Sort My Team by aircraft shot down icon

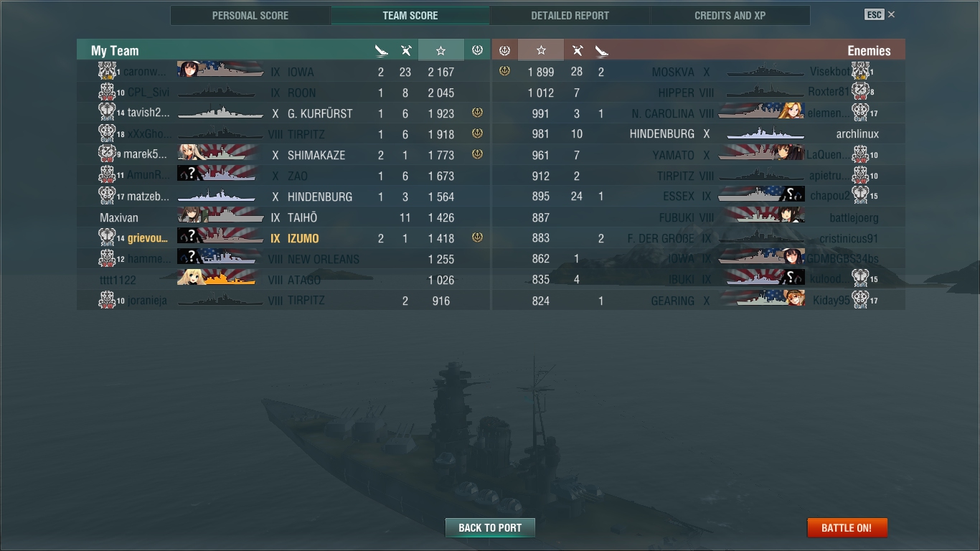tap(406, 50)
